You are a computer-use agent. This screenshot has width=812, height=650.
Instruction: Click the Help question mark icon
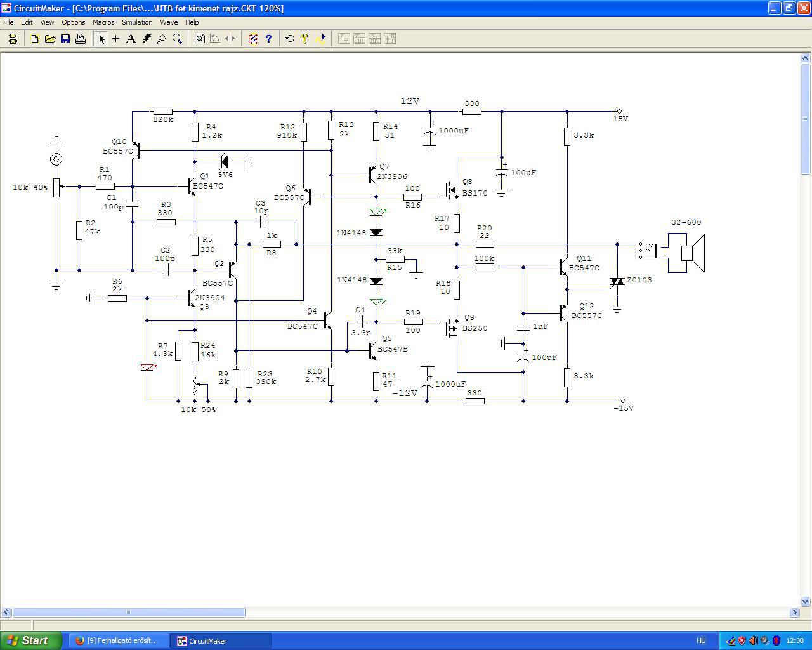(268, 39)
